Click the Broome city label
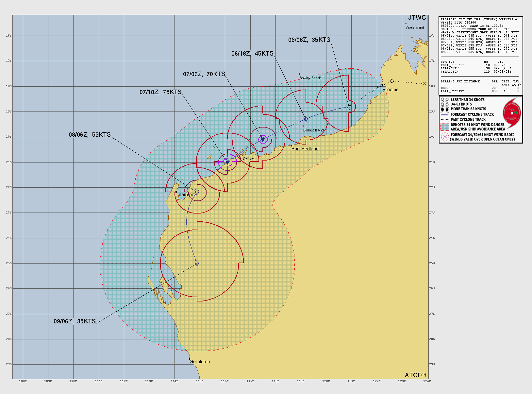Viewport: 532px width, 394px height. click(391, 90)
